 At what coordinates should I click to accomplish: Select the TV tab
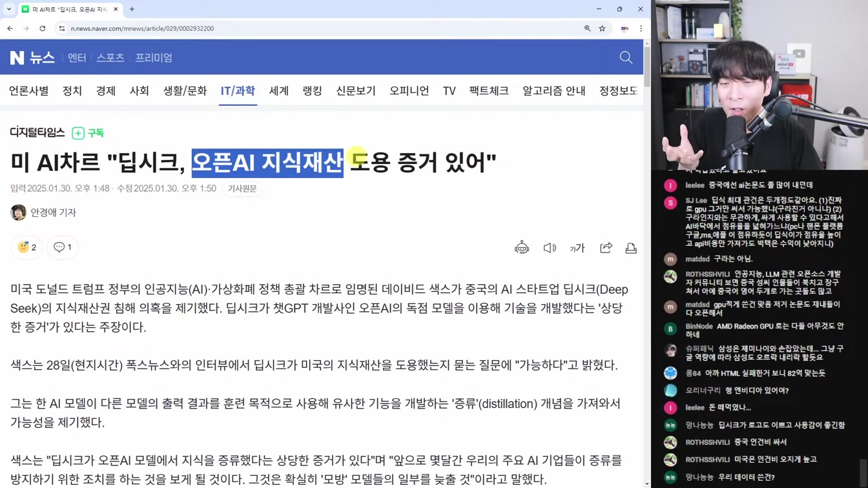click(x=449, y=91)
